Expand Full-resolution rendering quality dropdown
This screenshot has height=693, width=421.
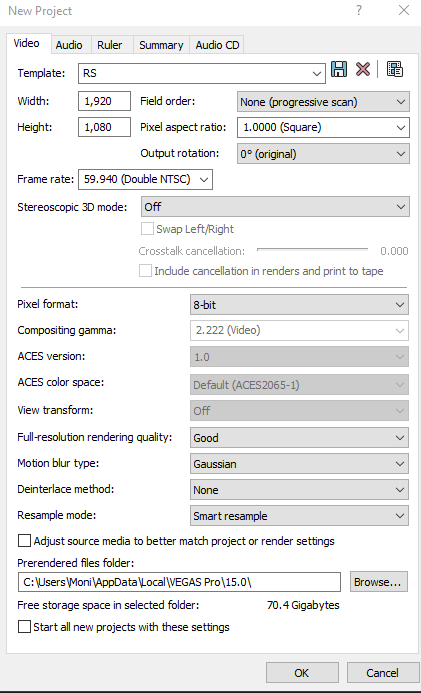(x=300, y=438)
